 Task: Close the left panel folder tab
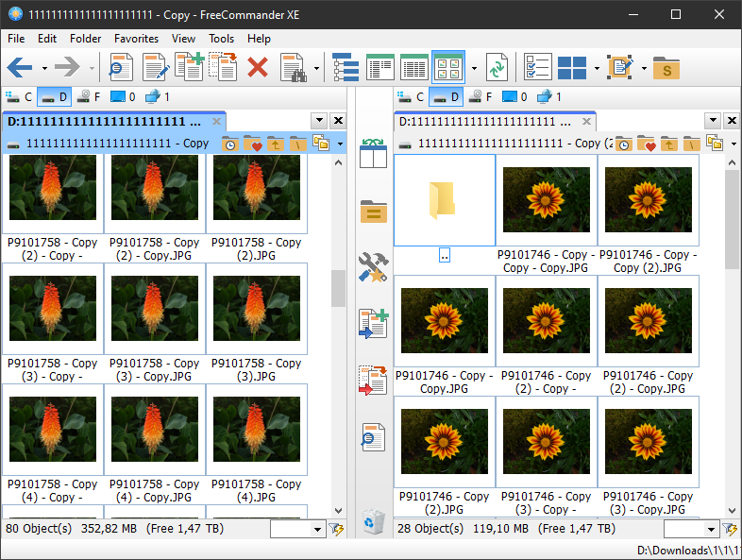[x=216, y=122]
